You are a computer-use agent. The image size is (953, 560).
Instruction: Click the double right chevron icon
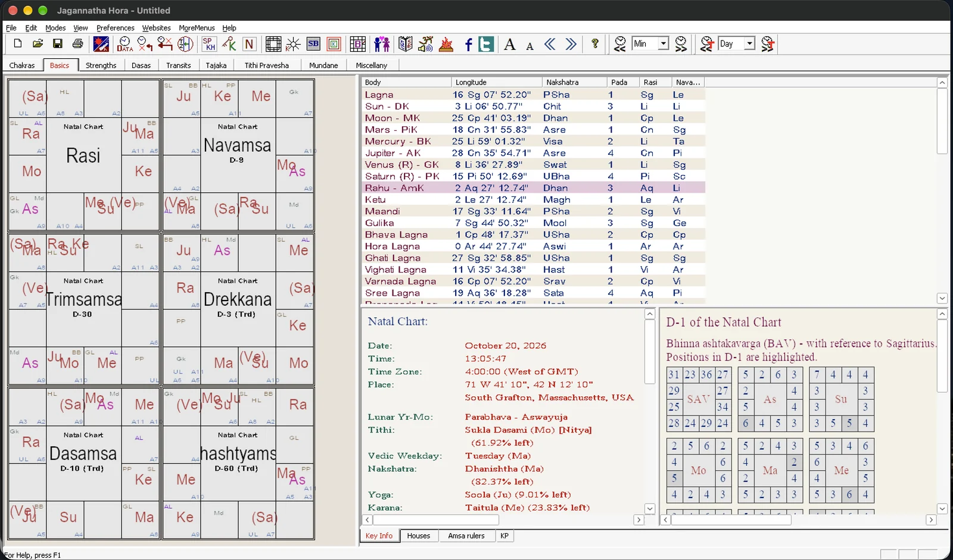point(571,44)
